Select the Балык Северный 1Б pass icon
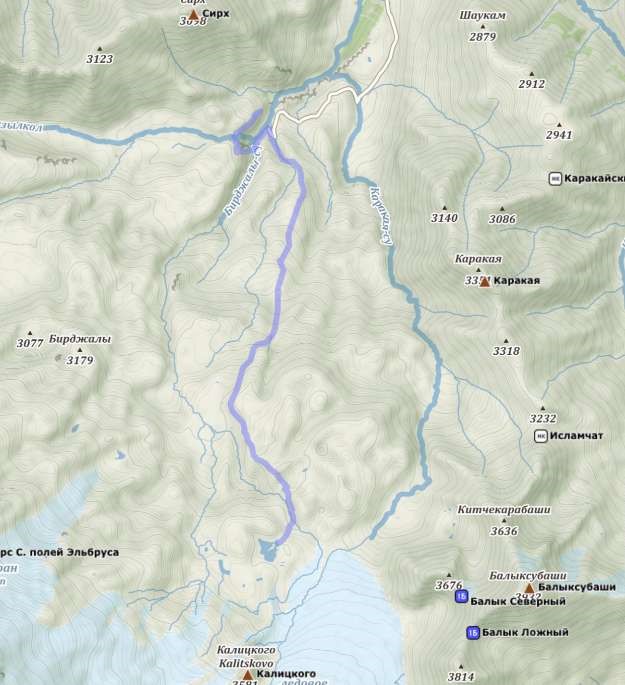The width and height of the screenshot is (625, 685). point(461,596)
